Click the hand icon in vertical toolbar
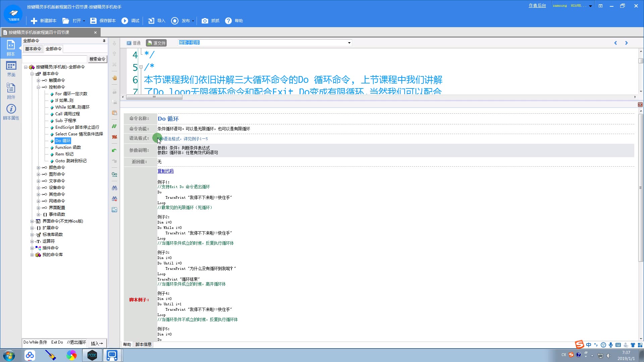The image size is (644, 362). click(114, 78)
